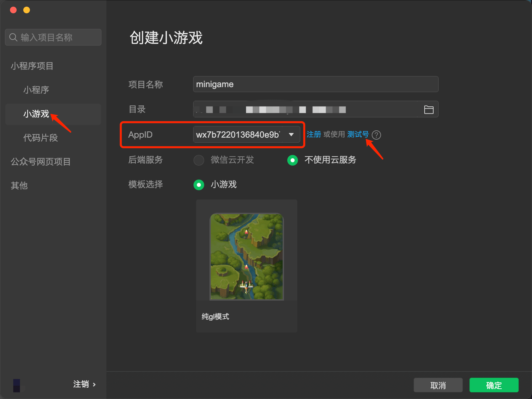Open the 小程序 sidebar item

(36, 90)
